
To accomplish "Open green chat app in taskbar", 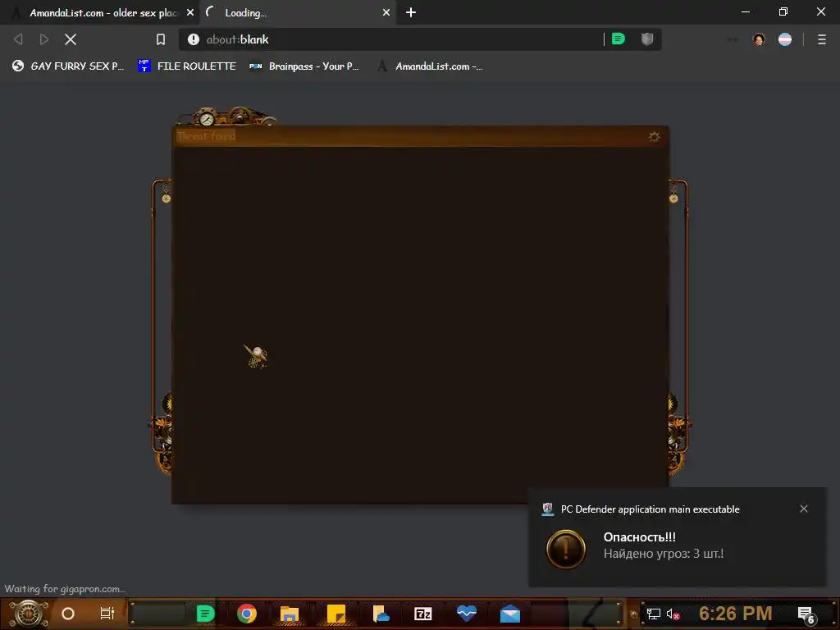I will click(205, 614).
